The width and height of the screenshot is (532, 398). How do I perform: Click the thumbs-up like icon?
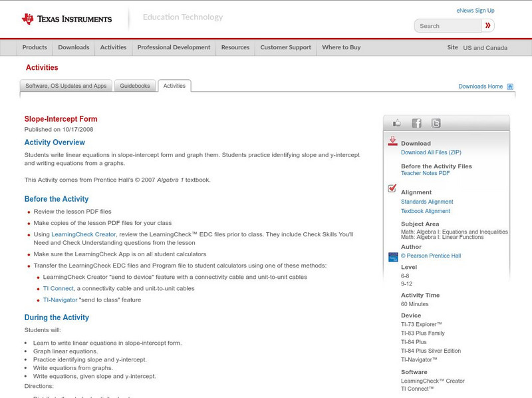coord(398,123)
